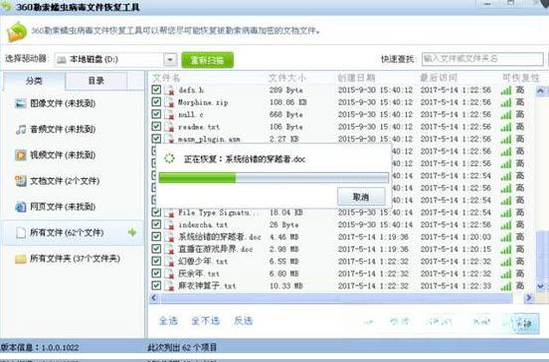Click vertical scrollbar up arrow
The image size is (549, 362).
pyautogui.click(x=541, y=91)
